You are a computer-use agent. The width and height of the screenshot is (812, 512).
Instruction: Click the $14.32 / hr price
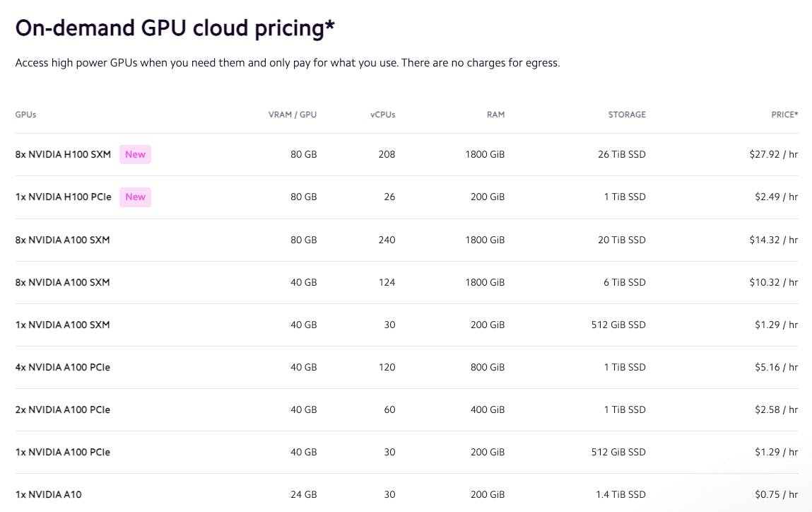click(773, 240)
